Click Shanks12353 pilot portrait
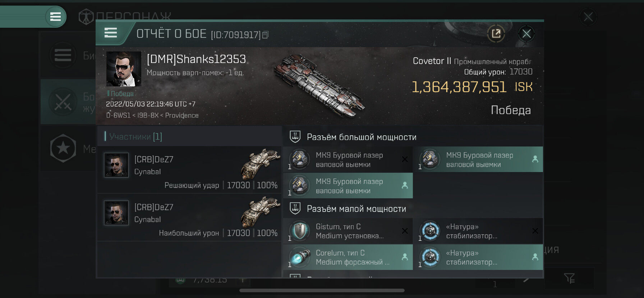644x298 pixels. [124, 69]
